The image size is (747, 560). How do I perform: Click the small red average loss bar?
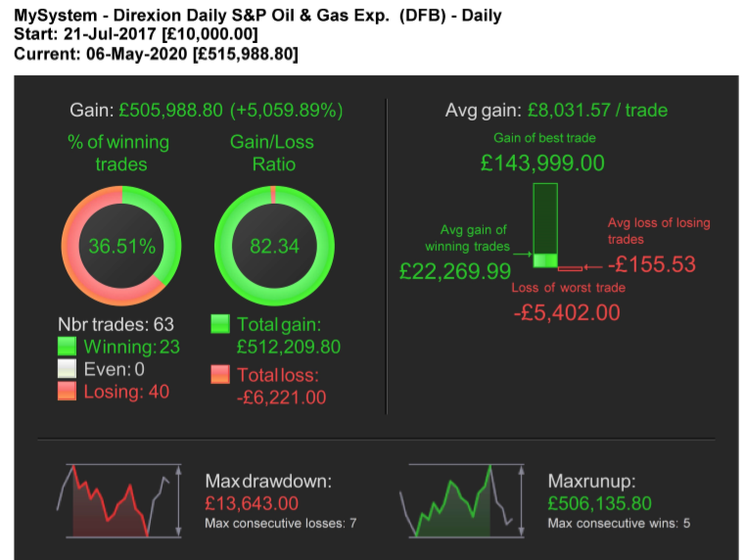point(570,267)
